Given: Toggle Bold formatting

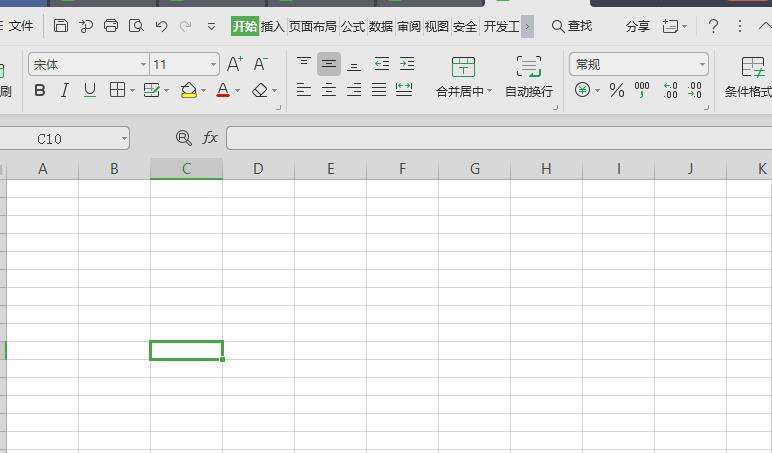Looking at the screenshot, I should tap(40, 90).
